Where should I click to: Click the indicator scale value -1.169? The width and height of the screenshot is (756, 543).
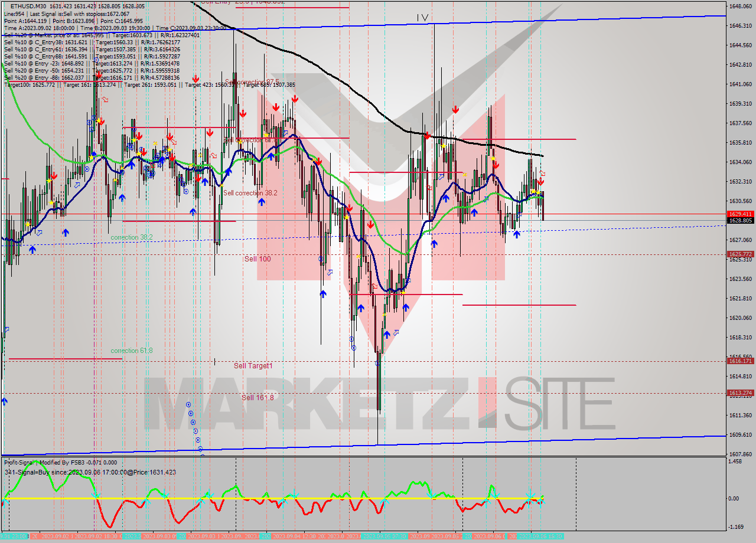point(737,526)
